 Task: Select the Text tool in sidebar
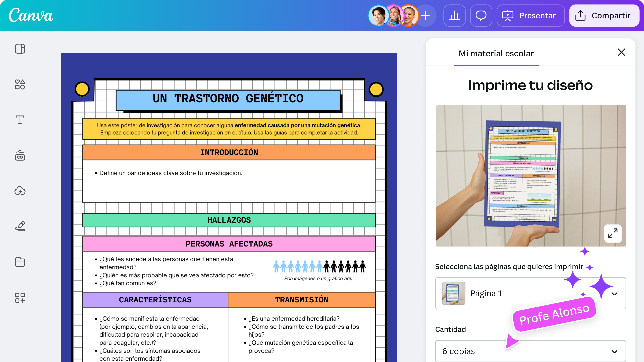coord(20,120)
